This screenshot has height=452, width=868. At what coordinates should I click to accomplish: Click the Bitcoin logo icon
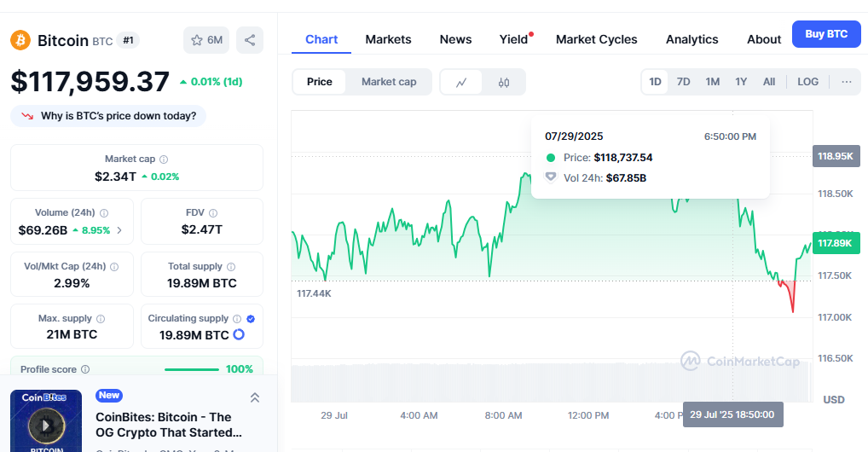20,40
